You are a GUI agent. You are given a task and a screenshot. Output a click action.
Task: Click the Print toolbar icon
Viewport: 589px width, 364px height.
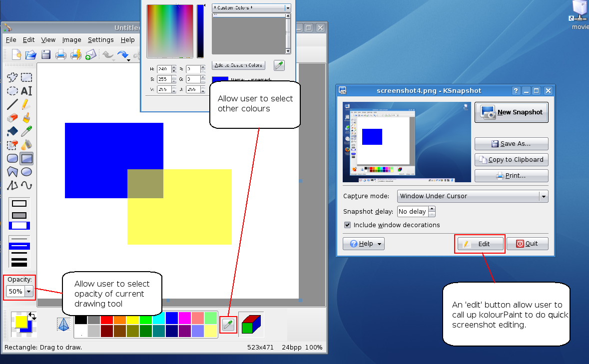61,55
